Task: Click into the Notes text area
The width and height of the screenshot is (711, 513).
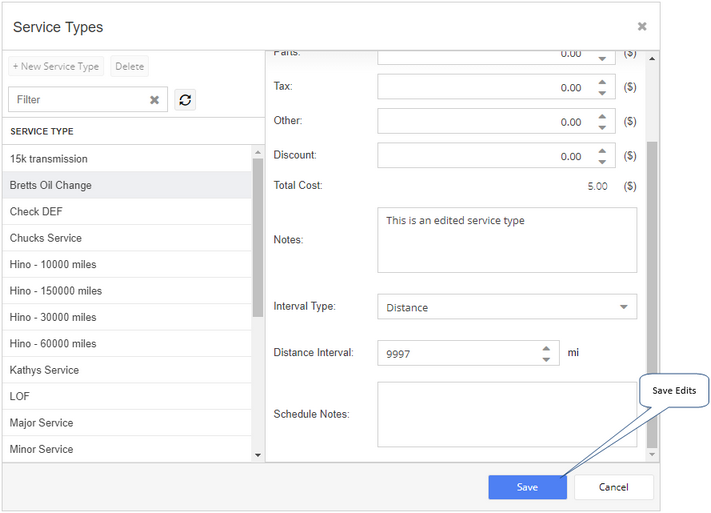Action: click(x=506, y=240)
